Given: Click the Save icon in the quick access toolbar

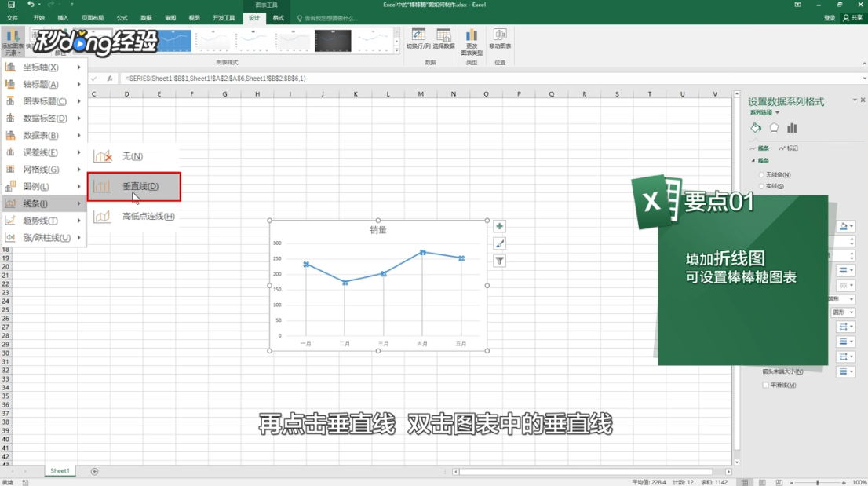Looking at the screenshot, I should coord(11,5).
